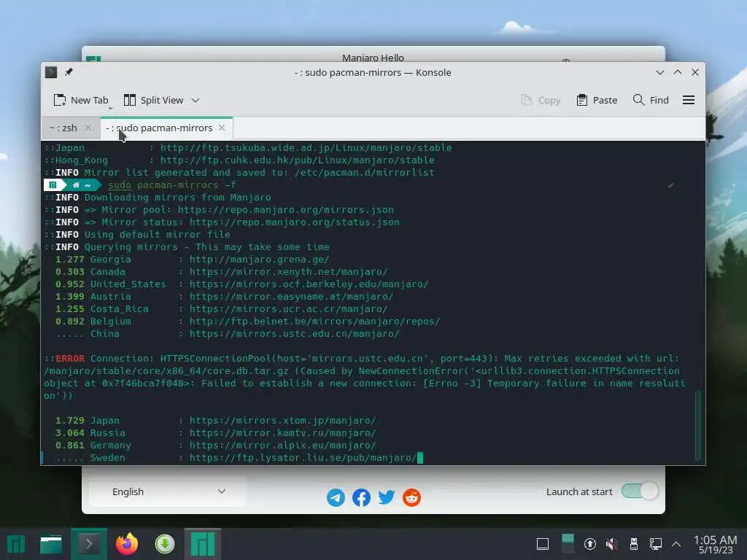Click the Japan xtom.jp mirror URL
The height and width of the screenshot is (560, 747).
[x=282, y=421]
